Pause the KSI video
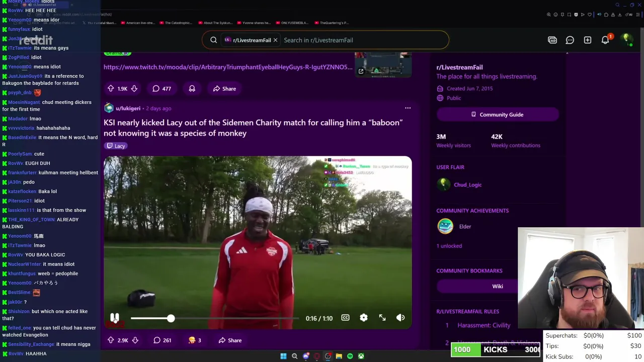This screenshot has height=362, width=644. pyautogui.click(x=115, y=318)
